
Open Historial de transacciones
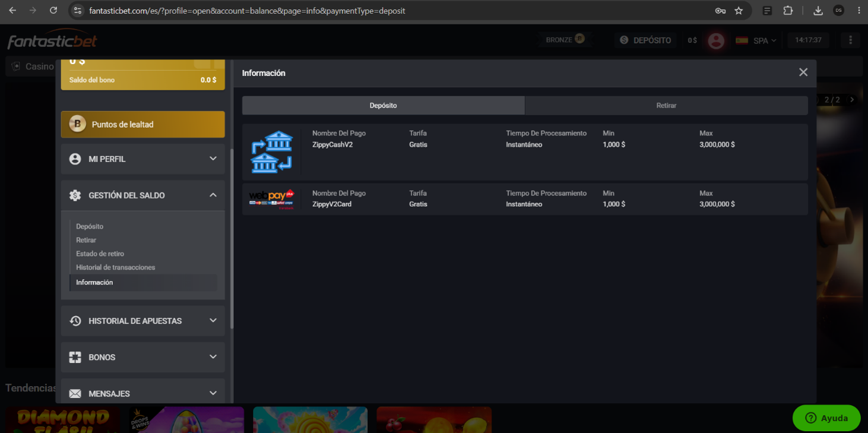click(x=116, y=267)
